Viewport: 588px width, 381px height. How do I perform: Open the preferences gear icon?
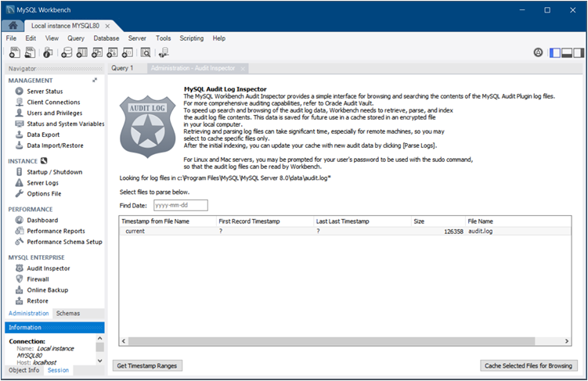[538, 52]
